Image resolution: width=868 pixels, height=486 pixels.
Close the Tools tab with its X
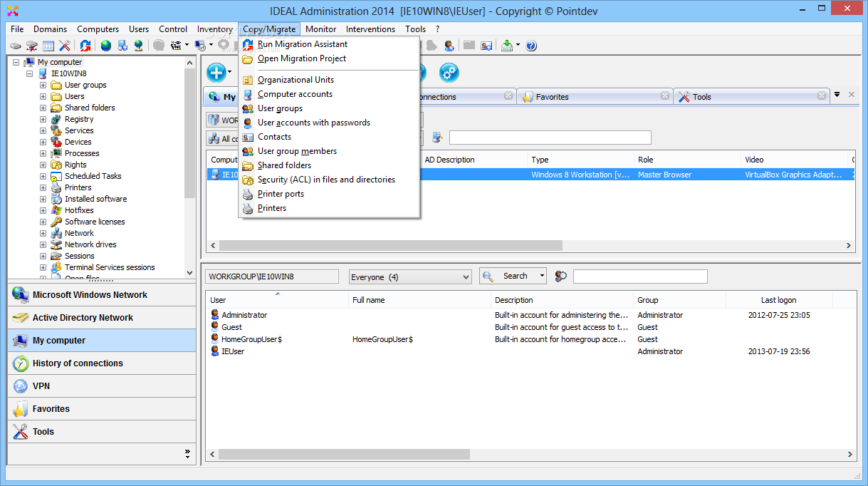pos(821,95)
